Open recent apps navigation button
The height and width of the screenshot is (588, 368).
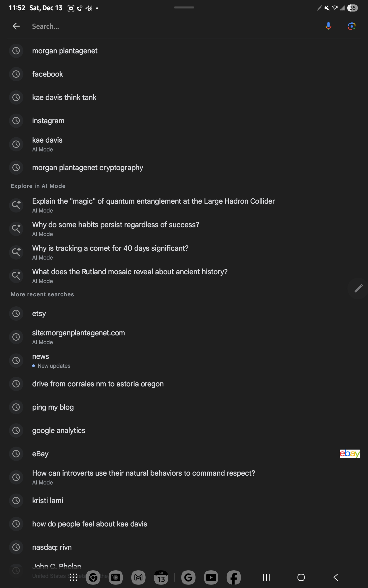click(266, 577)
